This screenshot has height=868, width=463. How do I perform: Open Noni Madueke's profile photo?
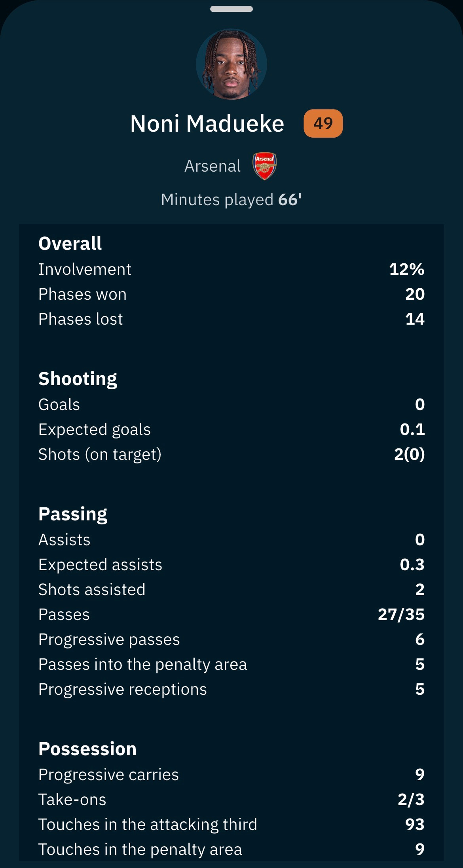231,64
